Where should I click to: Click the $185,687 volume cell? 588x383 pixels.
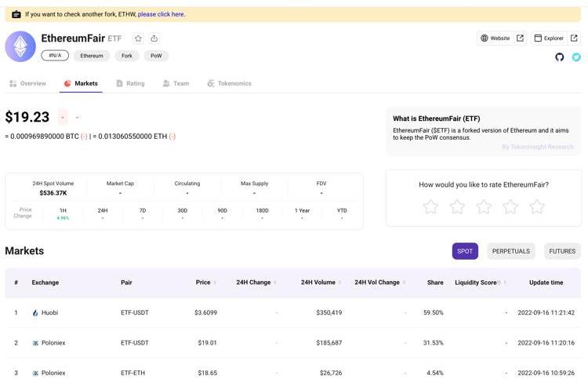[x=328, y=343]
